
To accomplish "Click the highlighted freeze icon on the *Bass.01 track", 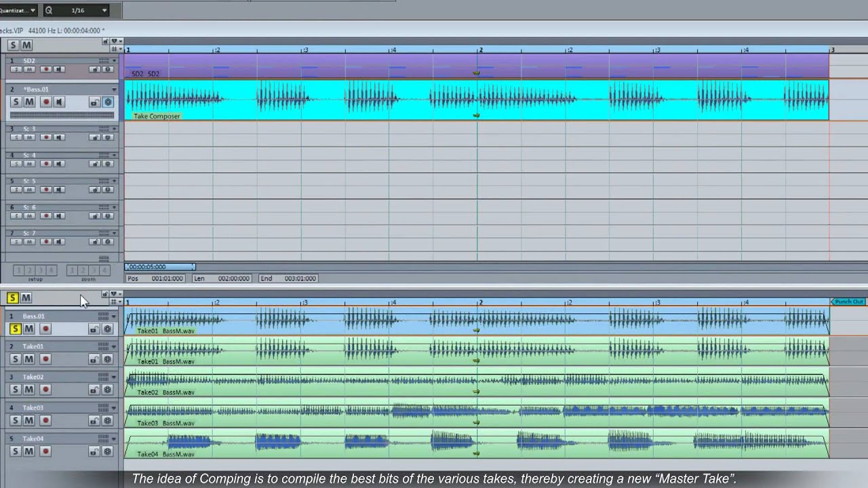I will coord(107,102).
